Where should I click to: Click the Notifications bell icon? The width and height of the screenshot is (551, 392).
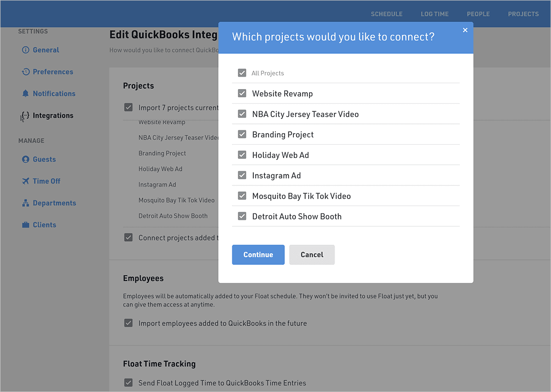click(x=26, y=94)
